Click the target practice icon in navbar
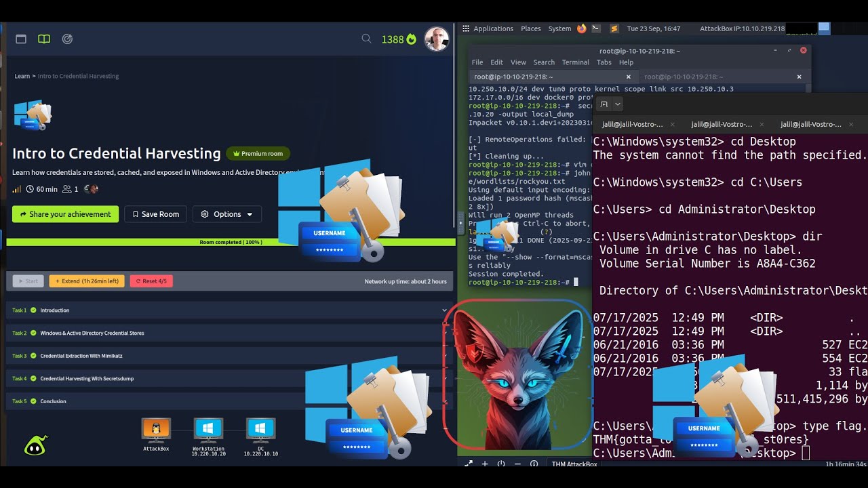The width and height of the screenshot is (868, 488). click(67, 39)
